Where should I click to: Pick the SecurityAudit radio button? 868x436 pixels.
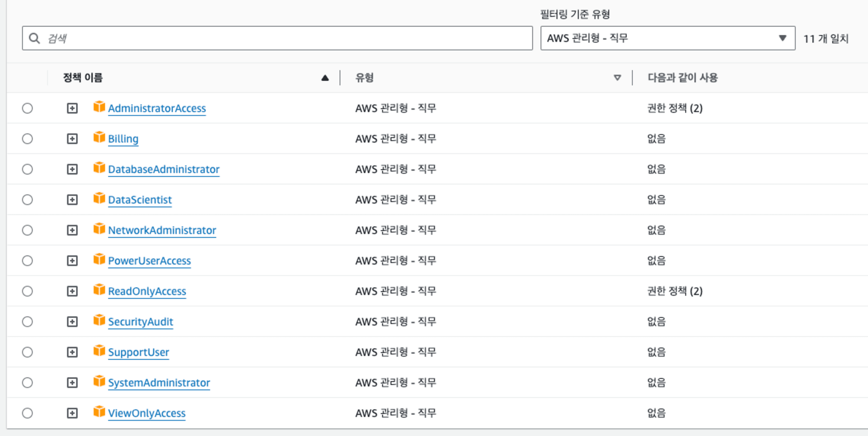point(27,322)
